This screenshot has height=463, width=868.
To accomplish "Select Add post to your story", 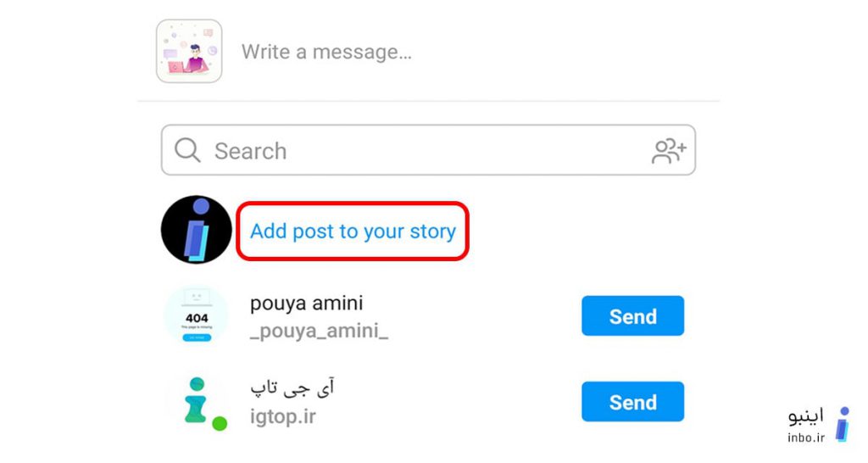I will point(353,231).
